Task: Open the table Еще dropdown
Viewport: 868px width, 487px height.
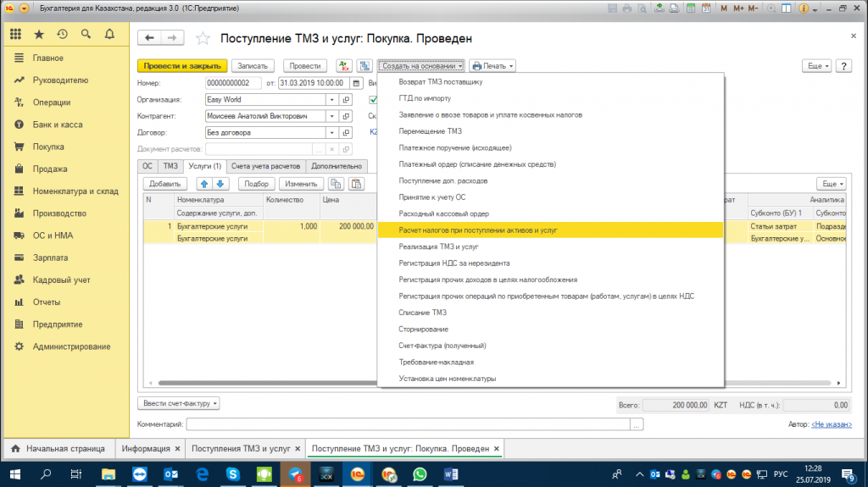Action: click(x=831, y=184)
